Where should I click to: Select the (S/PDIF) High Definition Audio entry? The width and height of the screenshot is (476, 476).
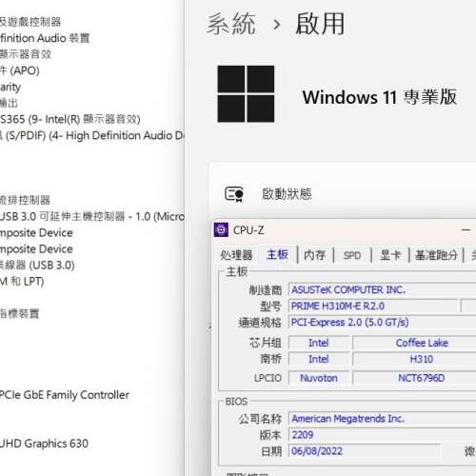pyautogui.click(x=92, y=135)
